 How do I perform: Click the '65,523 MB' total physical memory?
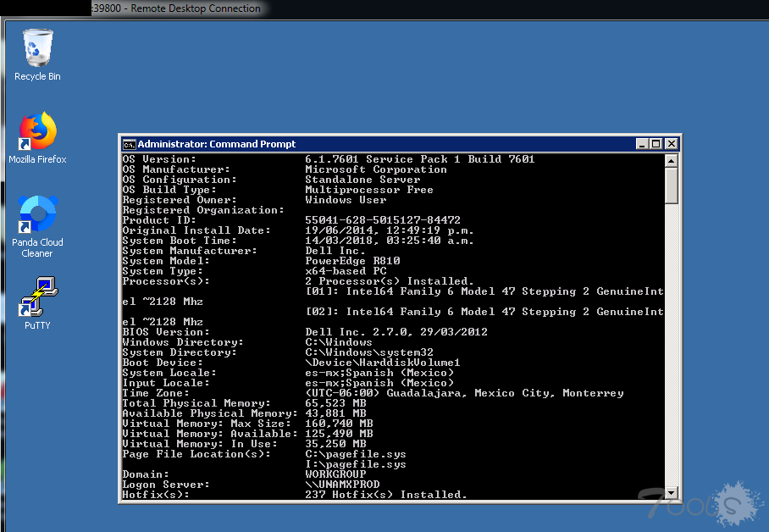(335, 403)
